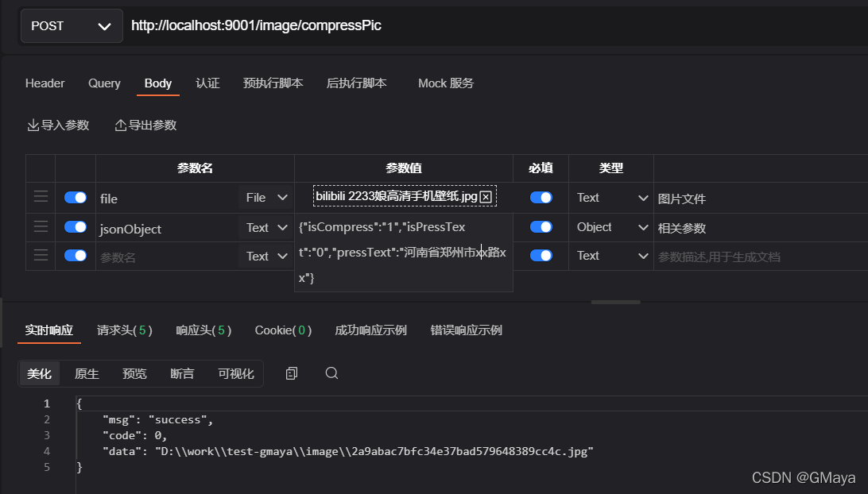
Task: Click the "code": 0 response line
Action: point(134,435)
